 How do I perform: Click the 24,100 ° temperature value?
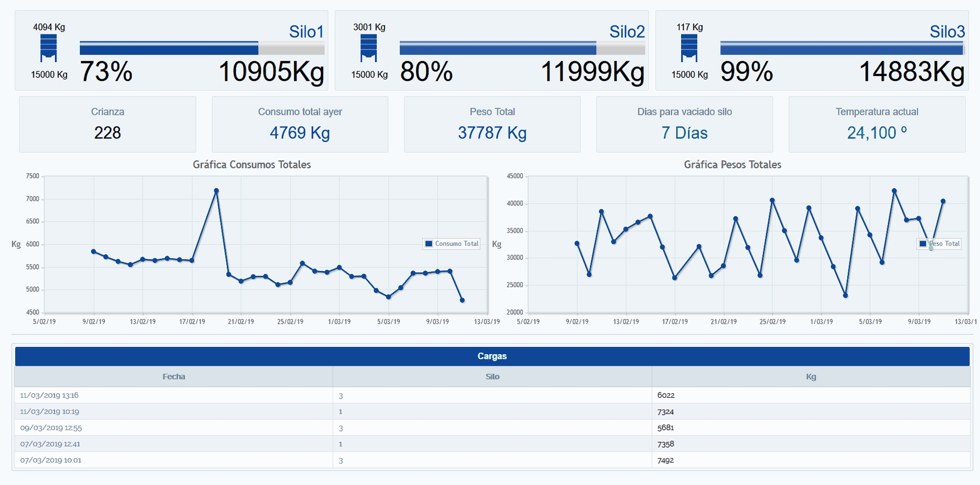tap(877, 133)
